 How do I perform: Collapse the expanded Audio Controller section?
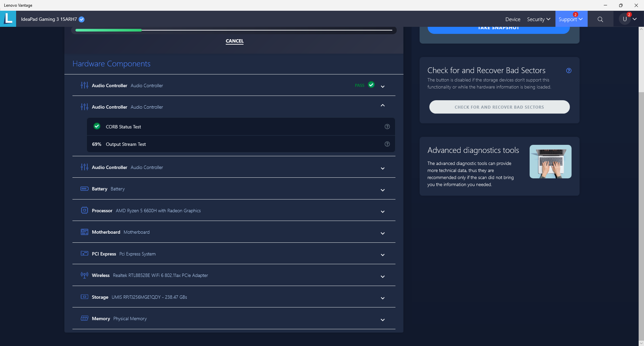[x=382, y=106]
